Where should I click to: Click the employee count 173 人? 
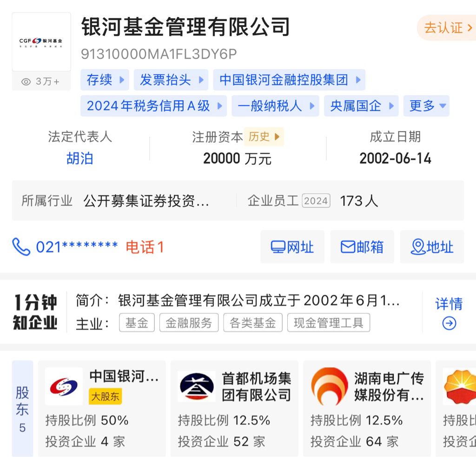click(x=359, y=201)
